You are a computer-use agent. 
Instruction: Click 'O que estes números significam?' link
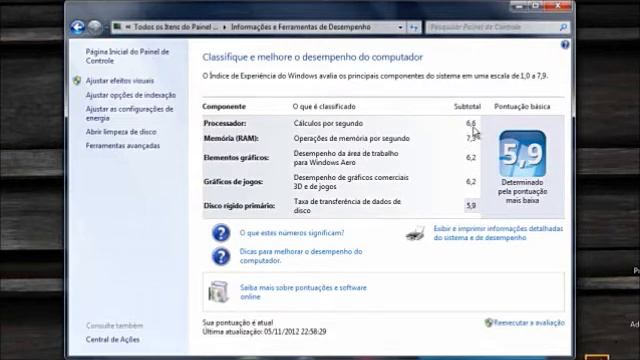pyautogui.click(x=292, y=233)
